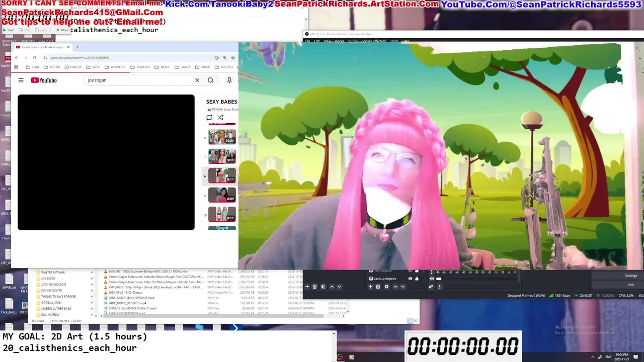The width and height of the screenshot is (644, 362).
Task: Play the playlist video with 9:11 duration
Action: [x=222, y=156]
